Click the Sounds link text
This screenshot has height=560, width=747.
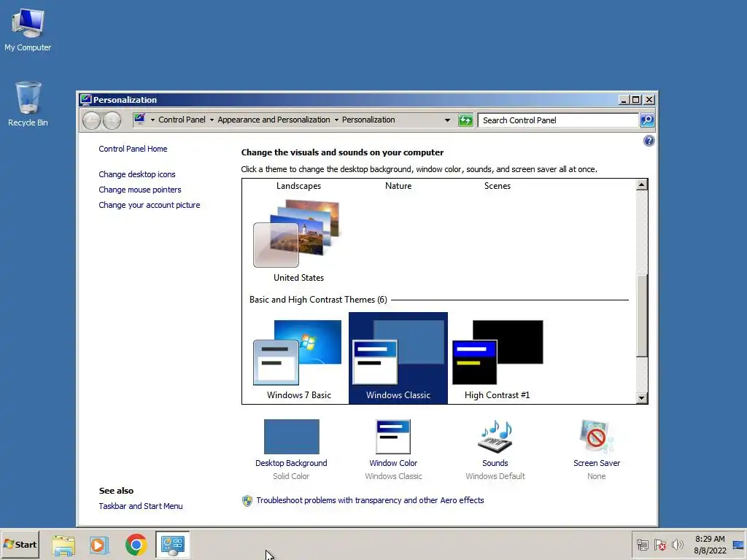tap(495, 463)
